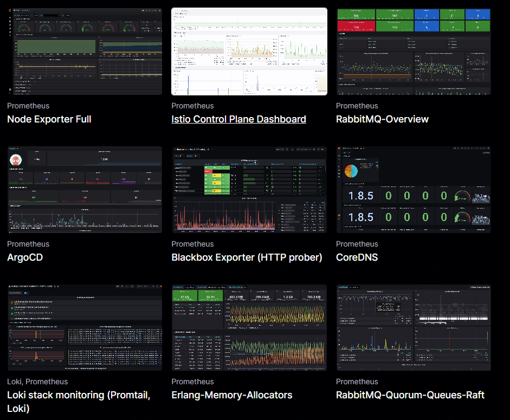Open the RabbitMQ-Quorum-Queues-Raft dashboard thumbnail
The width and height of the screenshot is (510, 420).
pyautogui.click(x=414, y=328)
